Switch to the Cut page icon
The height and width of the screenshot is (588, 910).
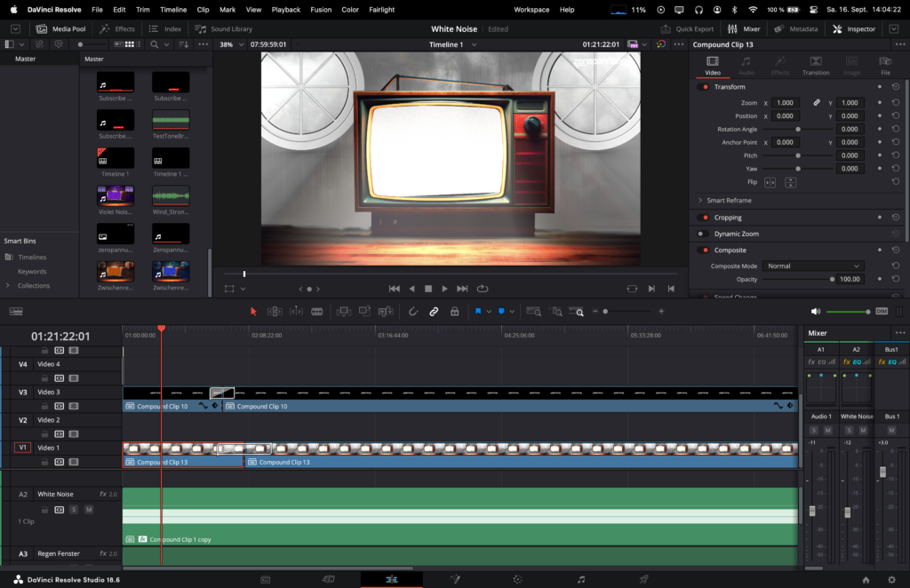[329, 579]
